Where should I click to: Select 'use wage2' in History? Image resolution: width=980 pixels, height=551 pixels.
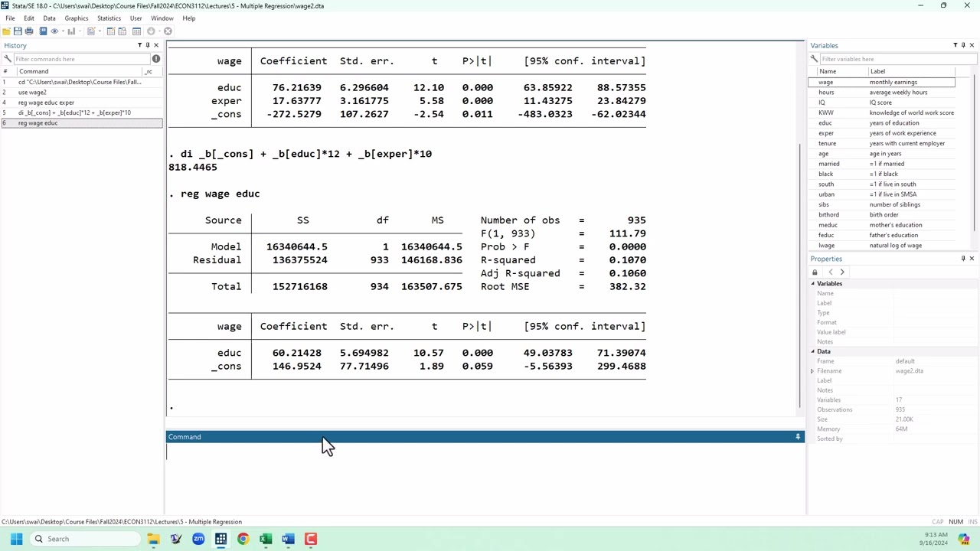click(82, 92)
